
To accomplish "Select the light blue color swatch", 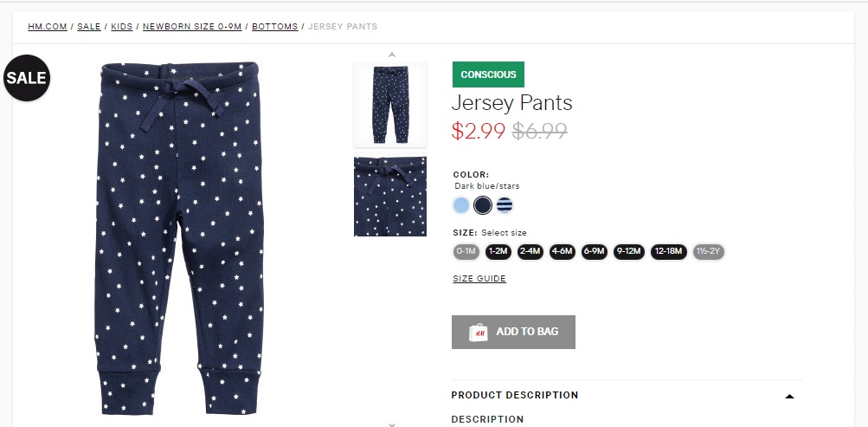I will 461,205.
